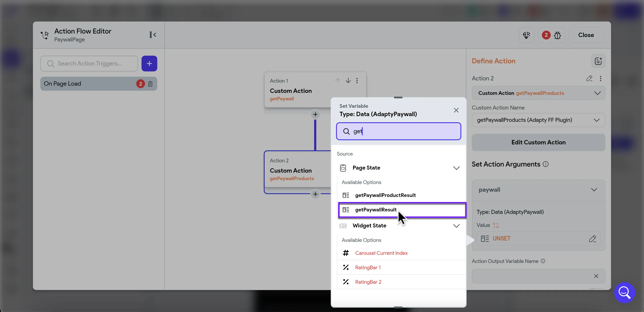The height and width of the screenshot is (312, 644).
Task: Add a new action trigger with plus button
Action: [x=149, y=64]
